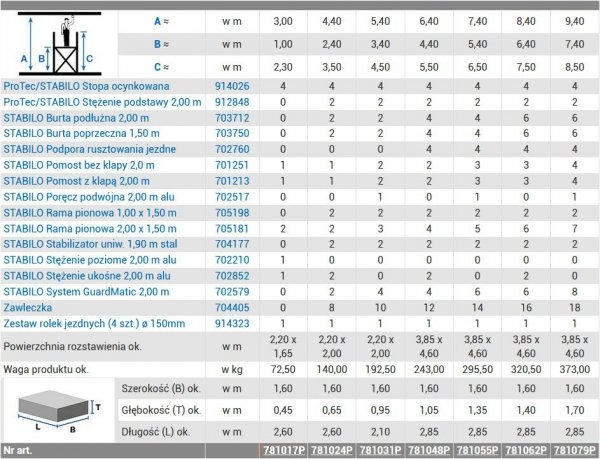Open STABILO System GuardMatic 2,00 m link
This screenshot has height=459, width=600.
click(x=86, y=292)
